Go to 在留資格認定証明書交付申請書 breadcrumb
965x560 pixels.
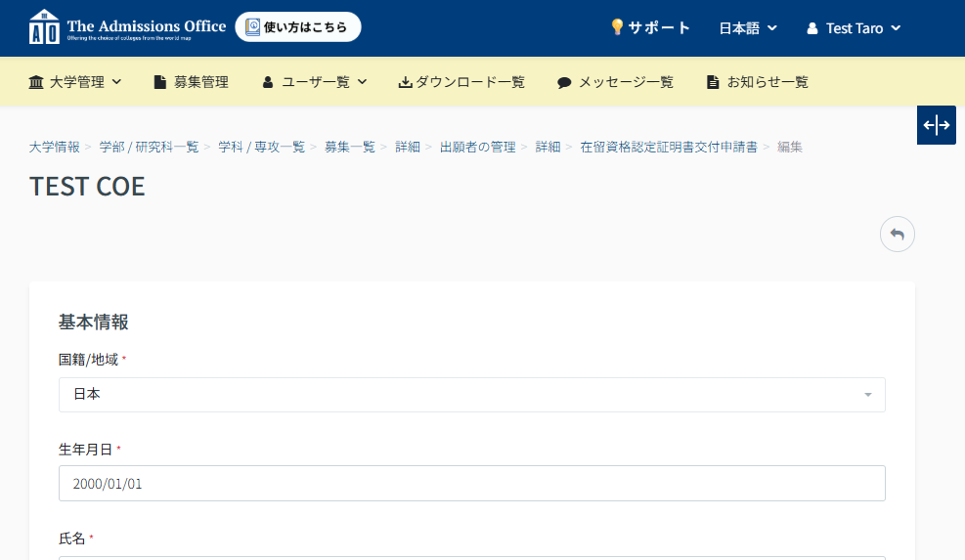(x=669, y=147)
